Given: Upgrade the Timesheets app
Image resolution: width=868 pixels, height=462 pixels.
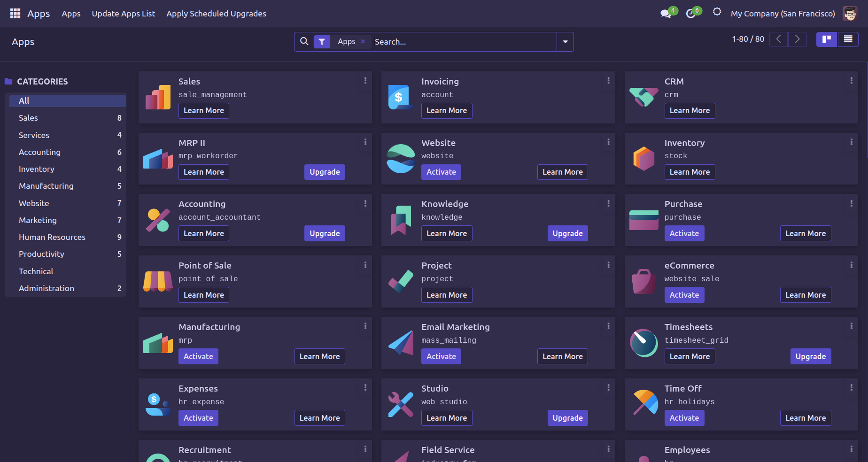Looking at the screenshot, I should (811, 356).
